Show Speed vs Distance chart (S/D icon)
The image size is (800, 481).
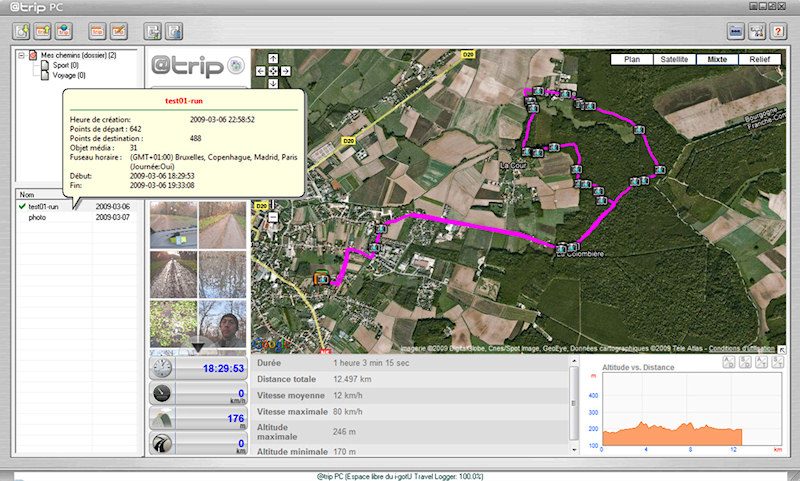[x=745, y=362]
